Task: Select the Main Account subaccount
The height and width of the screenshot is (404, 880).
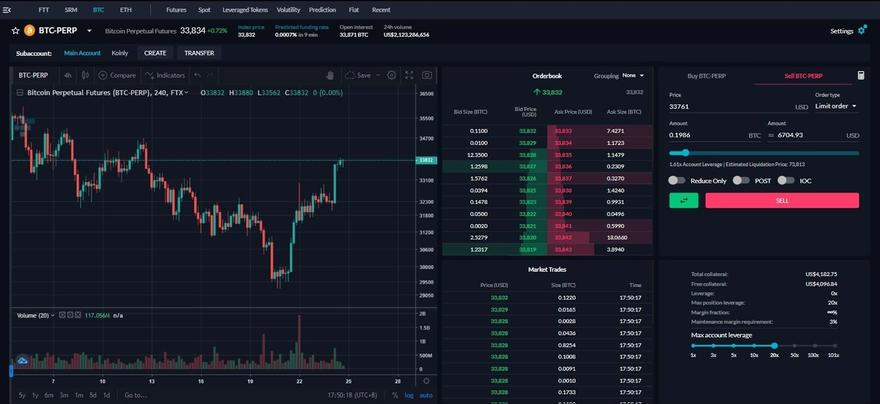Action: [x=82, y=53]
